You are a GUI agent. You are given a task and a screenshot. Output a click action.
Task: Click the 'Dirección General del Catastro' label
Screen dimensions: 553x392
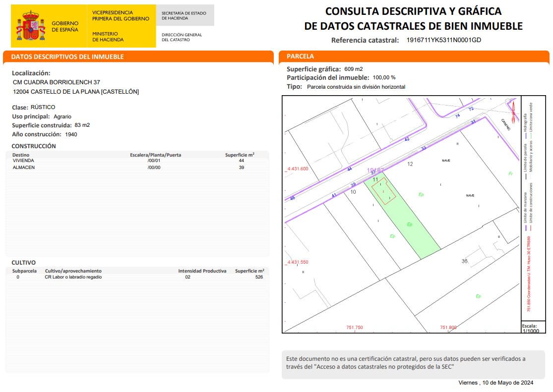(x=182, y=37)
